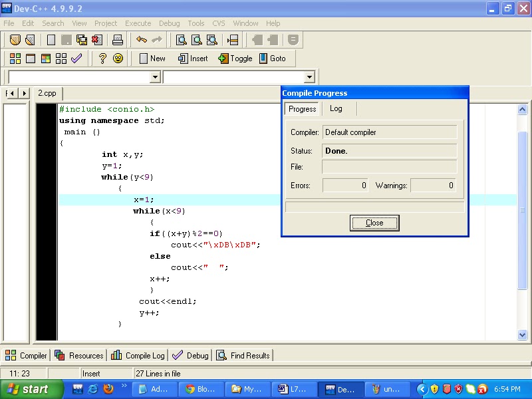Switch to the Log tab in Compile Progress
The image size is (532, 399).
[x=336, y=108]
